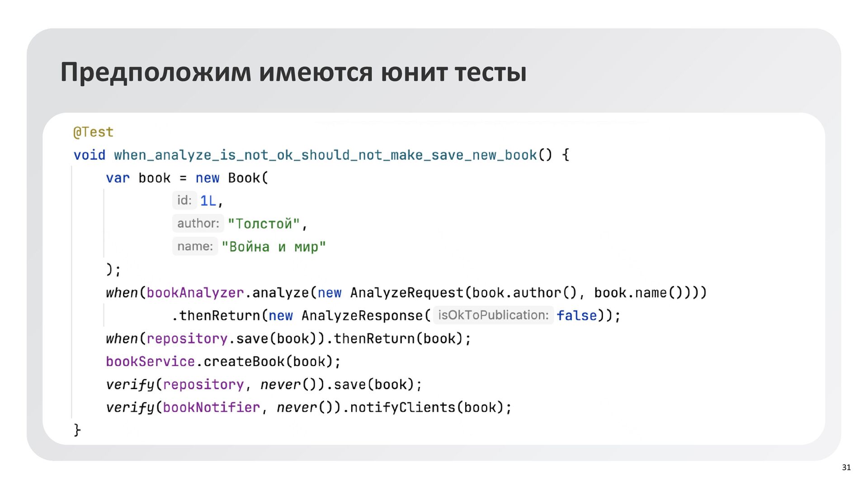
Task: Click the closing curly brace
Action: pyautogui.click(x=77, y=430)
